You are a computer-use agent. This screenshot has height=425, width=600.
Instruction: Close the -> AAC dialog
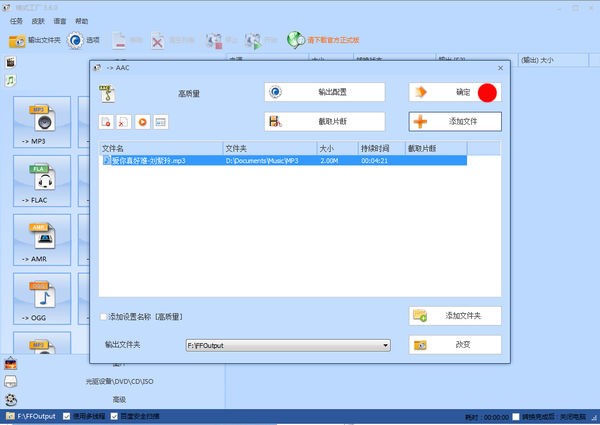click(x=500, y=68)
